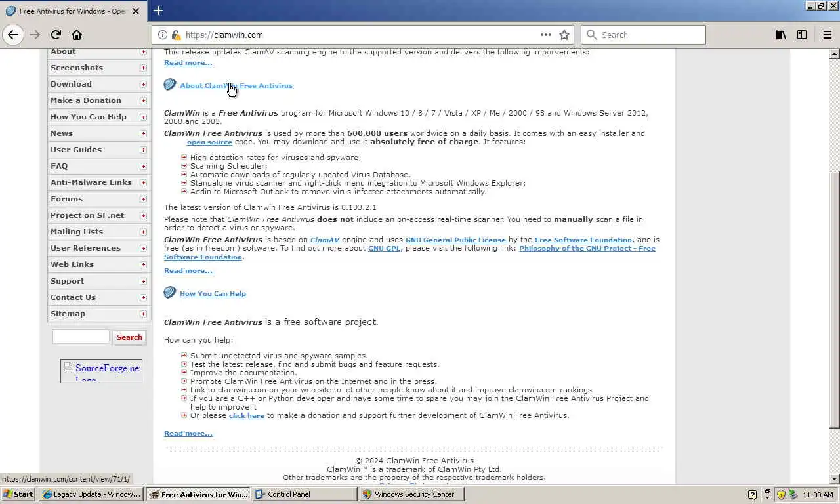Follow the click here donation link

247,415
